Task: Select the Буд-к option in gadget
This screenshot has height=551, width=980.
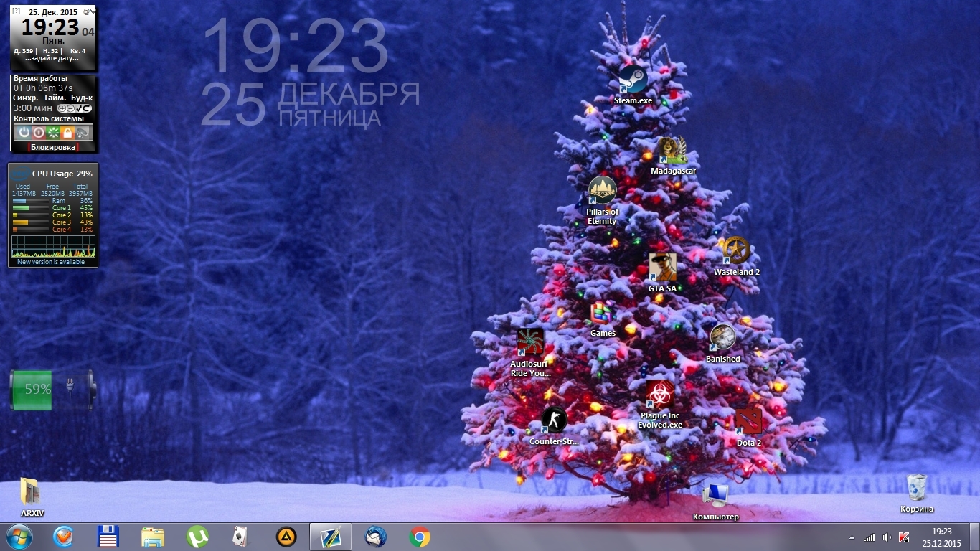Action: 82,98
